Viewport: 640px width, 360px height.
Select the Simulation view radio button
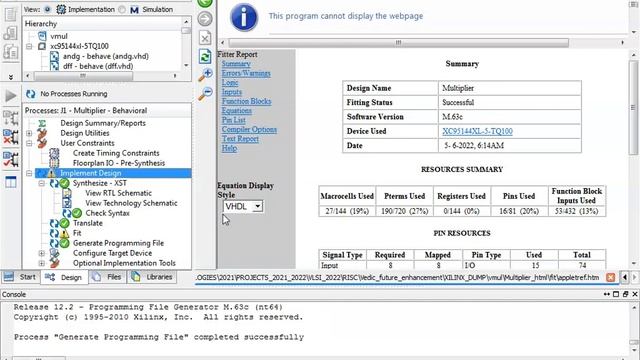coord(122,9)
